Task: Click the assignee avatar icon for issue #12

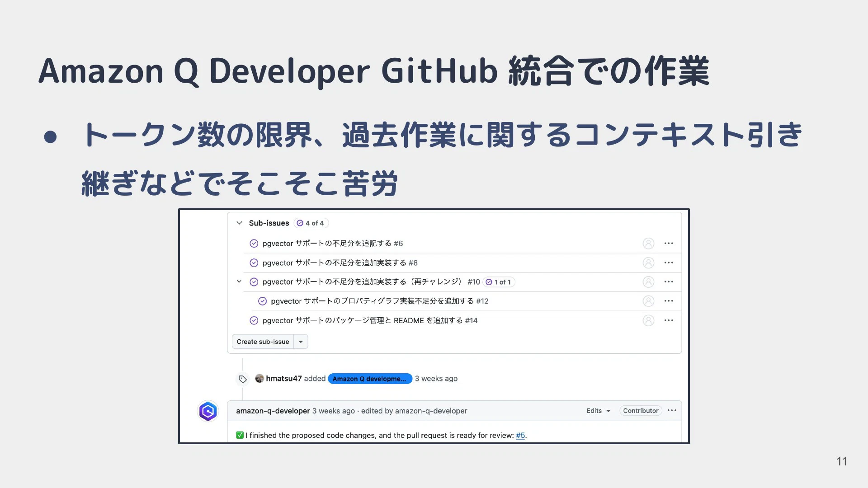Action: [x=648, y=301]
